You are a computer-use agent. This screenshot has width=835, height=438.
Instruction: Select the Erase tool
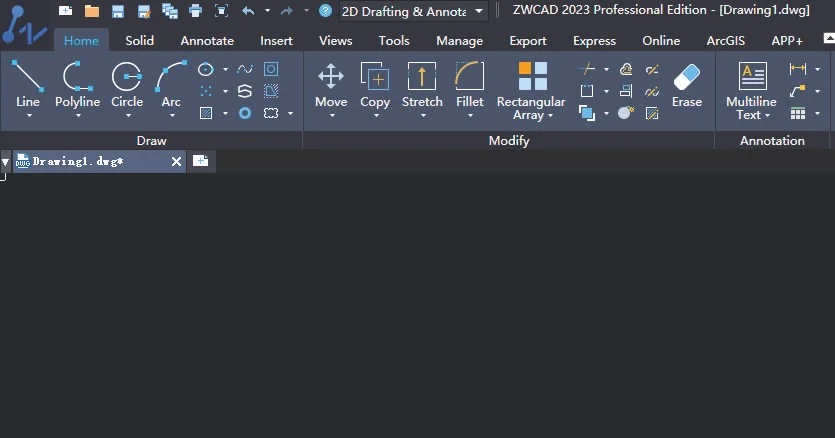coord(686,84)
